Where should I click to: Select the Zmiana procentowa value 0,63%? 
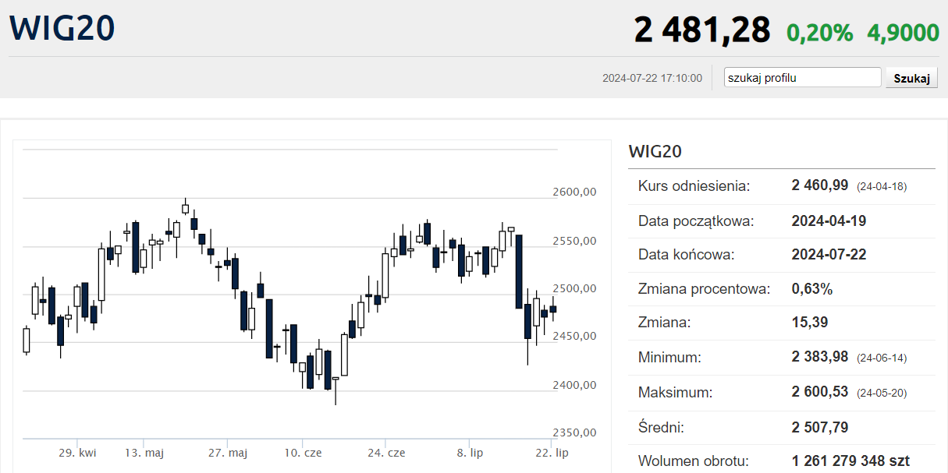point(811,289)
